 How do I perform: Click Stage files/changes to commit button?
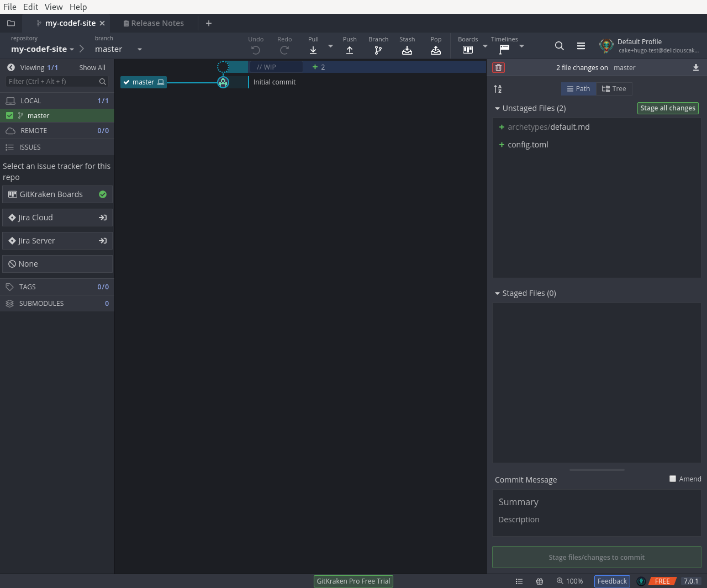click(597, 557)
